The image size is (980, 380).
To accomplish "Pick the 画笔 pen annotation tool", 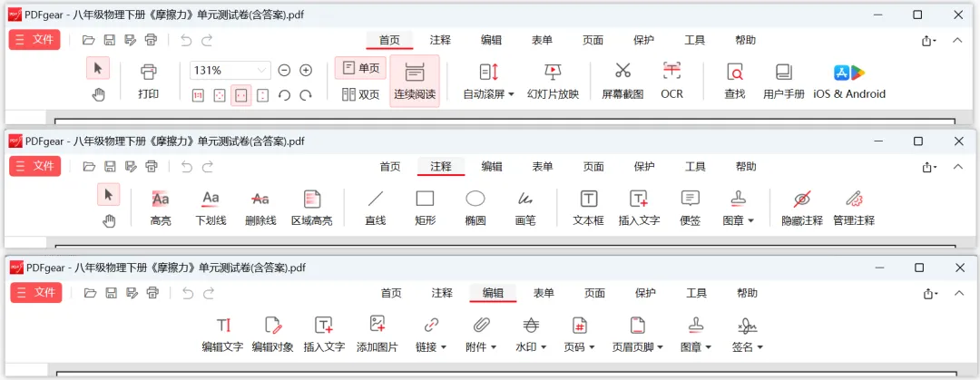I will pos(525,199).
